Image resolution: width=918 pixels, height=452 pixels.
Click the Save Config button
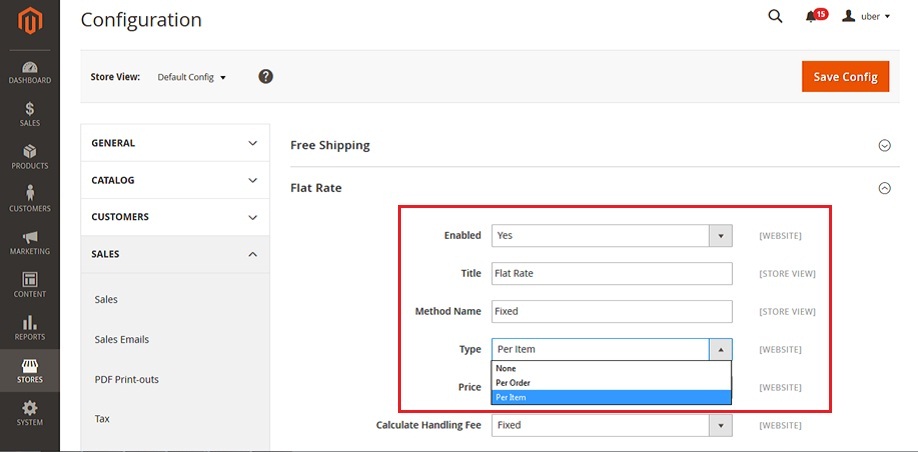pyautogui.click(x=845, y=77)
